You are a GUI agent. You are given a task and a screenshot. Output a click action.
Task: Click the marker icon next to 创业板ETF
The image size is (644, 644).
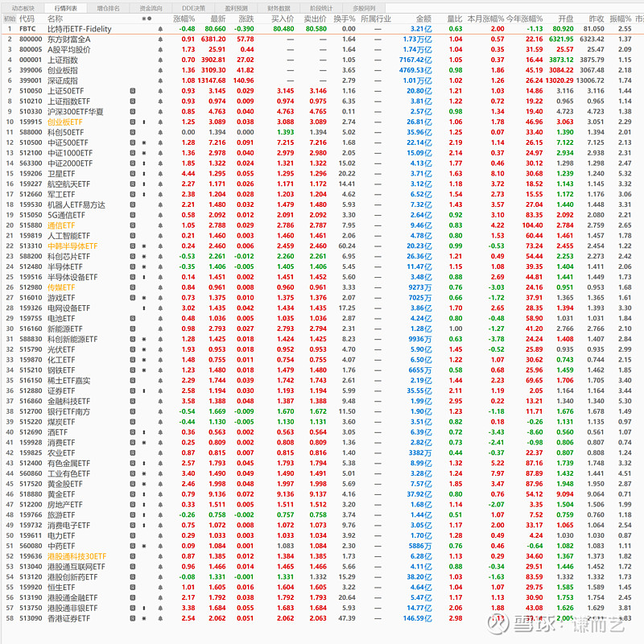click(x=143, y=122)
